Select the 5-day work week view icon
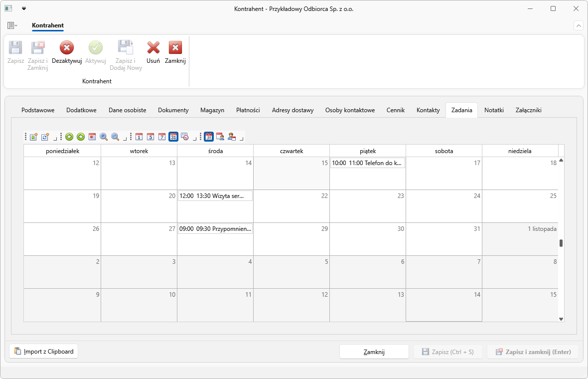 (150, 137)
